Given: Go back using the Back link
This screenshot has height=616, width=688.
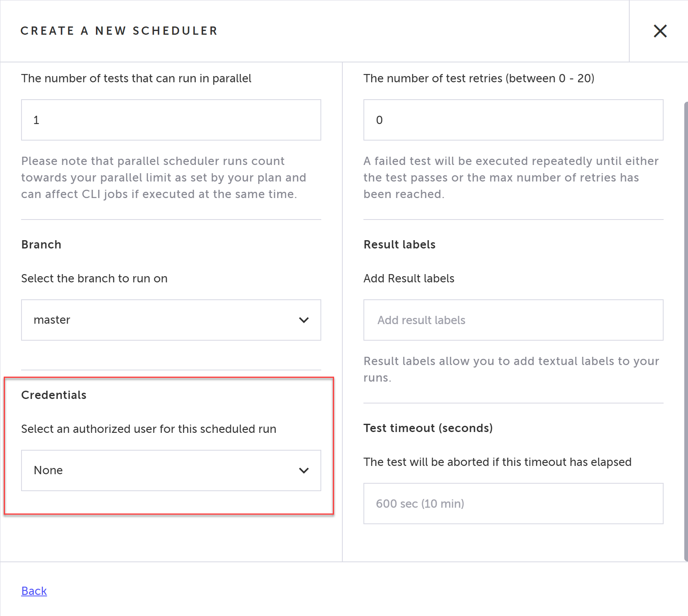Looking at the screenshot, I should click(x=34, y=591).
